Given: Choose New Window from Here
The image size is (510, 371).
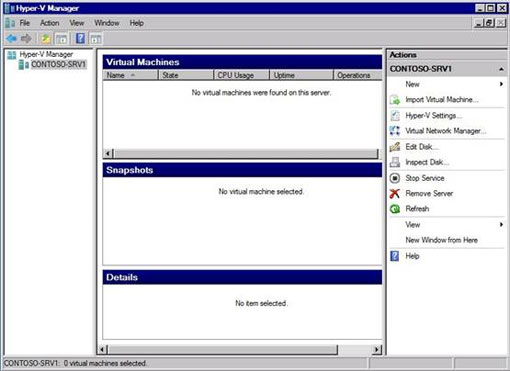Looking at the screenshot, I should 442,240.
